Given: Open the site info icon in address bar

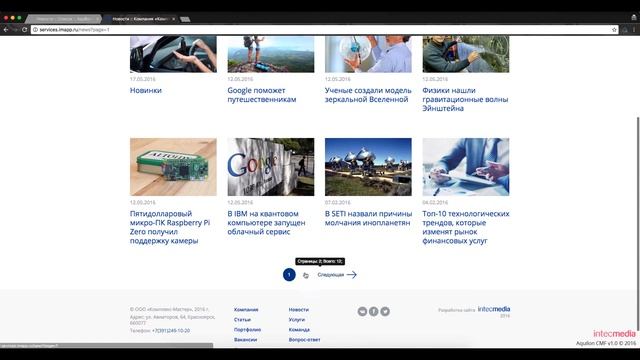Looking at the screenshot, I should coord(35,29).
